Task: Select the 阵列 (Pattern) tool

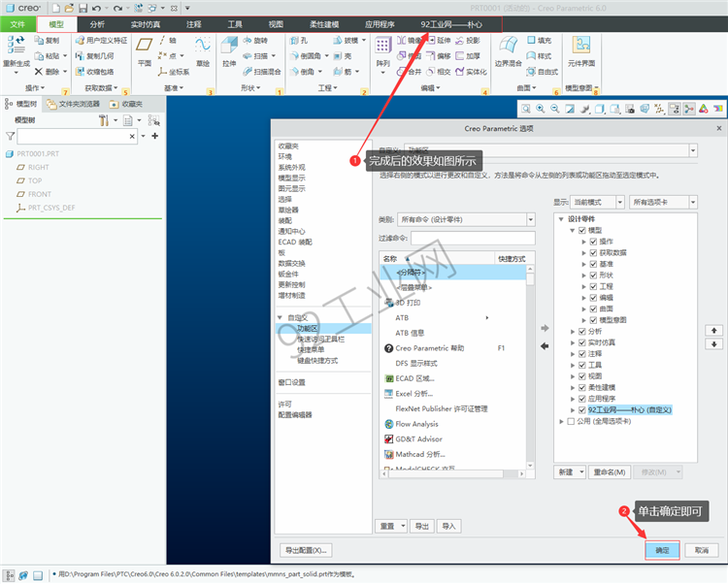Action: (382, 53)
